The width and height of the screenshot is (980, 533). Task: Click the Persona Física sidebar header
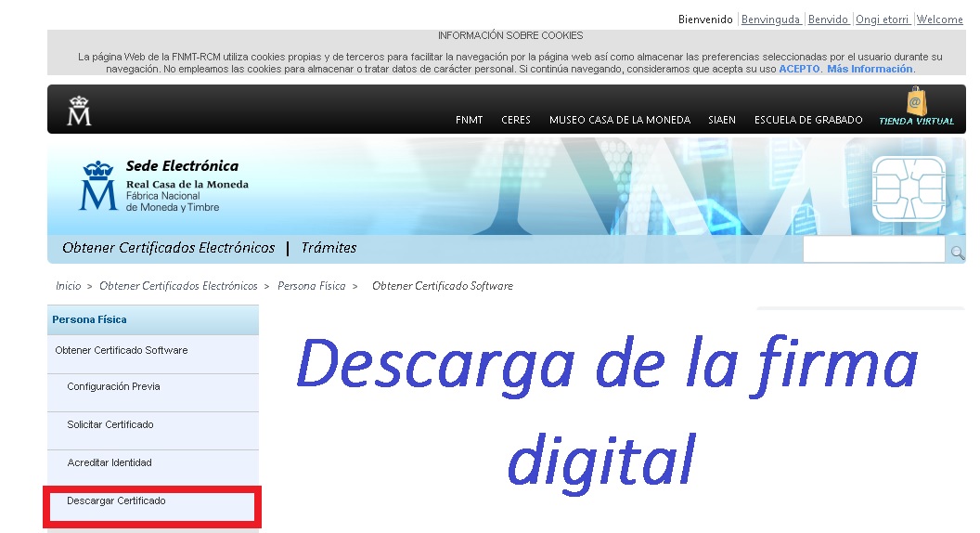coord(153,319)
